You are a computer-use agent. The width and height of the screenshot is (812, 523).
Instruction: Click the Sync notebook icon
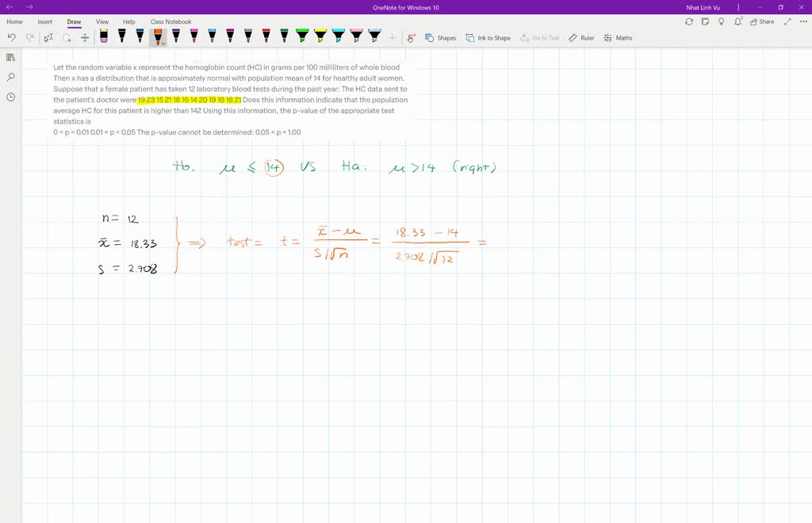pyautogui.click(x=688, y=21)
